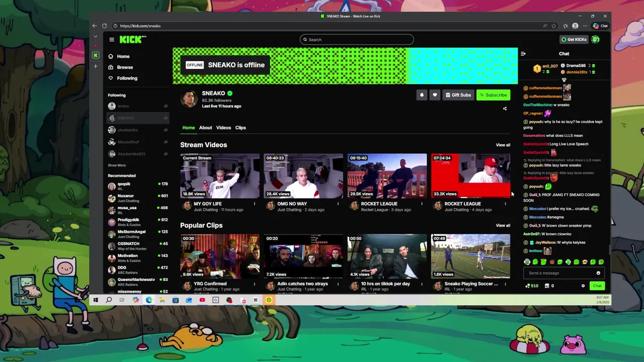Open YouTube app from the taskbar
The image size is (644, 362).
[x=202, y=300]
